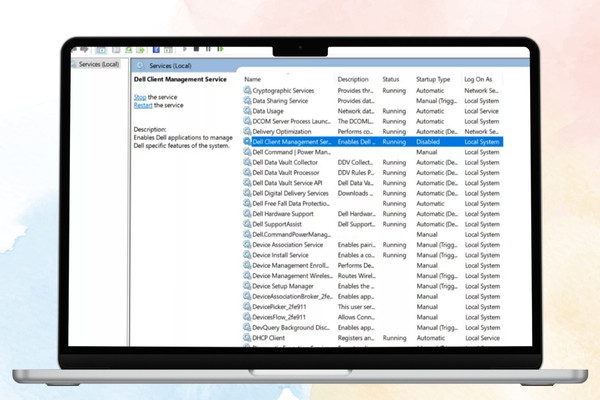This screenshot has height=400, width=600.
Task: Click Manual startup type of Dell Command row
Action: (x=427, y=152)
